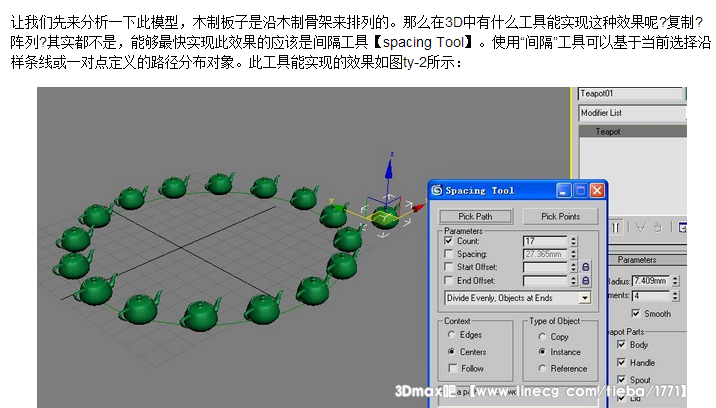Image resolution: width=716 pixels, height=408 pixels.
Task: Click the End Offset value field
Action: click(x=545, y=281)
